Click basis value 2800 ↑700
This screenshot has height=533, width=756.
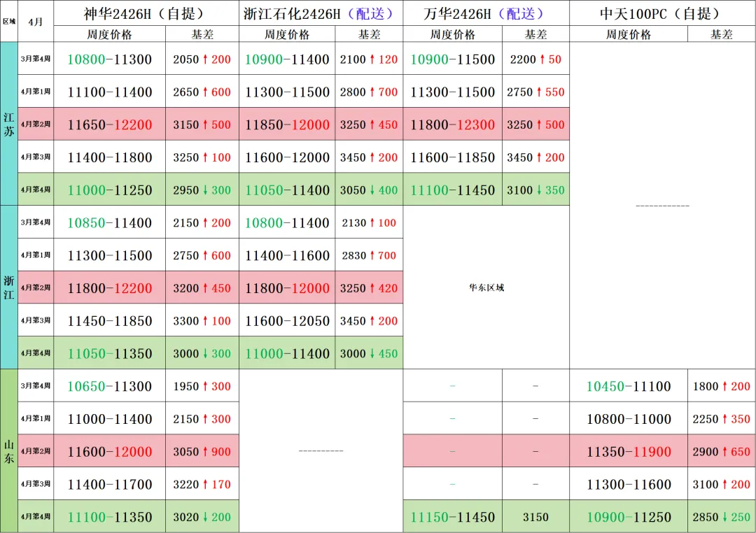pos(369,92)
